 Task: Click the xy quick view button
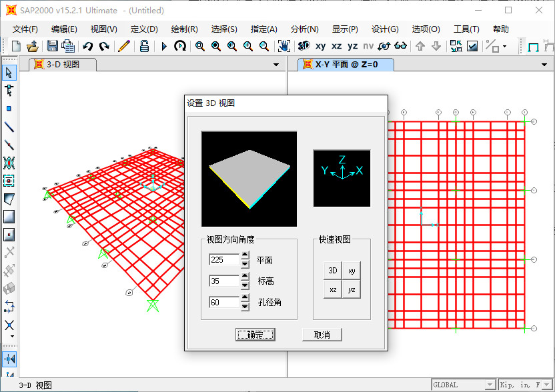(x=352, y=271)
